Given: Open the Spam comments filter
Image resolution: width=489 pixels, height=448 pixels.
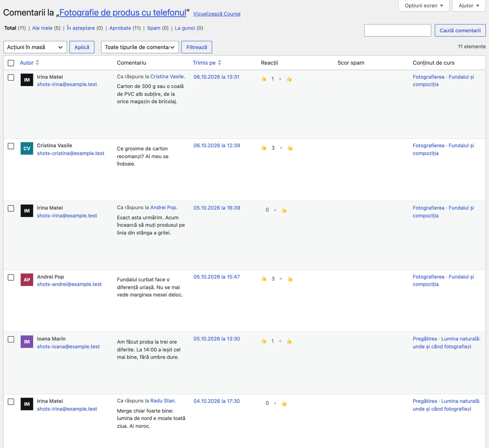Looking at the screenshot, I should pyautogui.click(x=154, y=28).
